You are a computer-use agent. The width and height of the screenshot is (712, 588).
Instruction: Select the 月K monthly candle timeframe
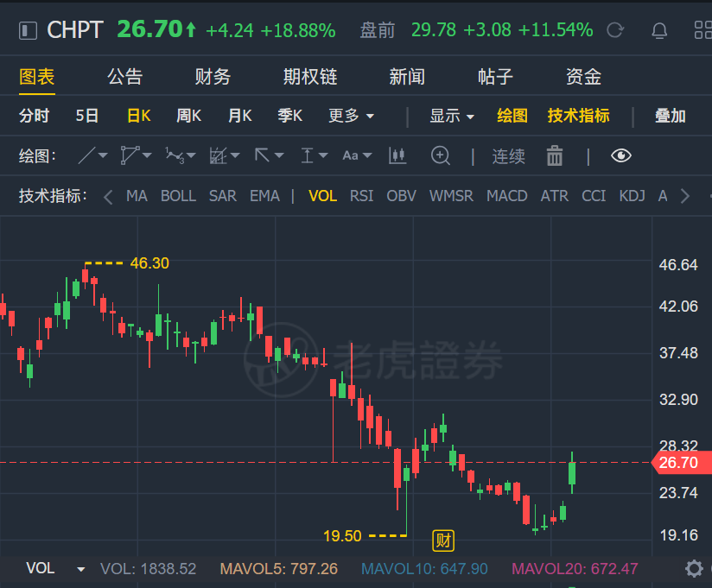click(239, 116)
